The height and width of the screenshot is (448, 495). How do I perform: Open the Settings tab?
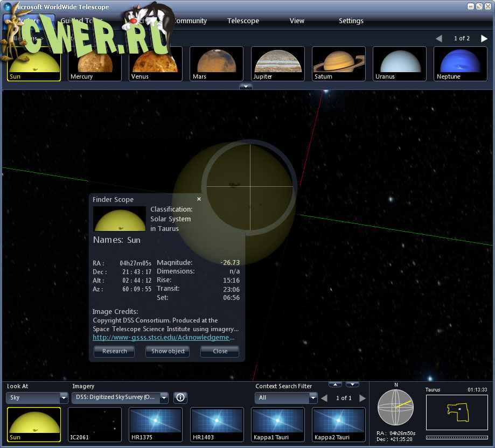tap(351, 21)
